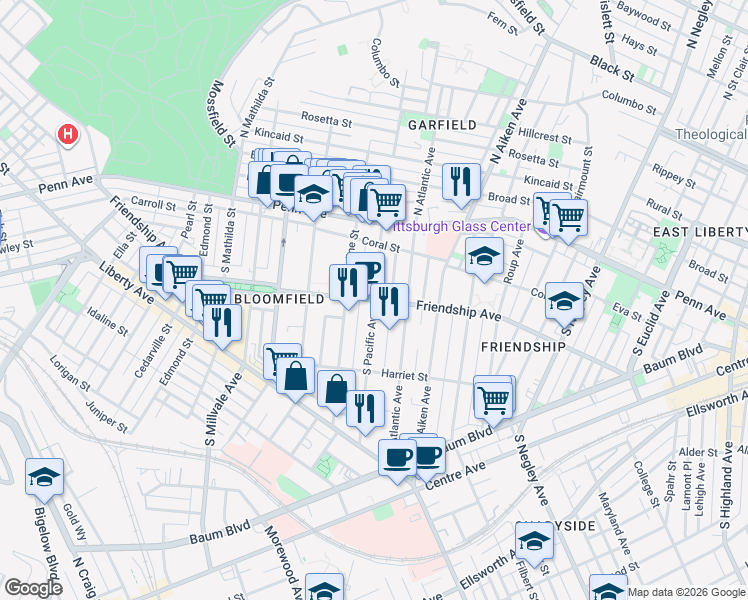Open the Google logo link

pos(33,588)
